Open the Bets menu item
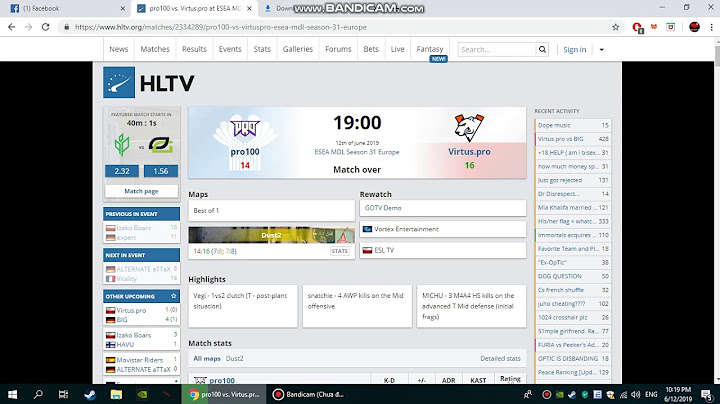The width and height of the screenshot is (720, 404). [371, 49]
